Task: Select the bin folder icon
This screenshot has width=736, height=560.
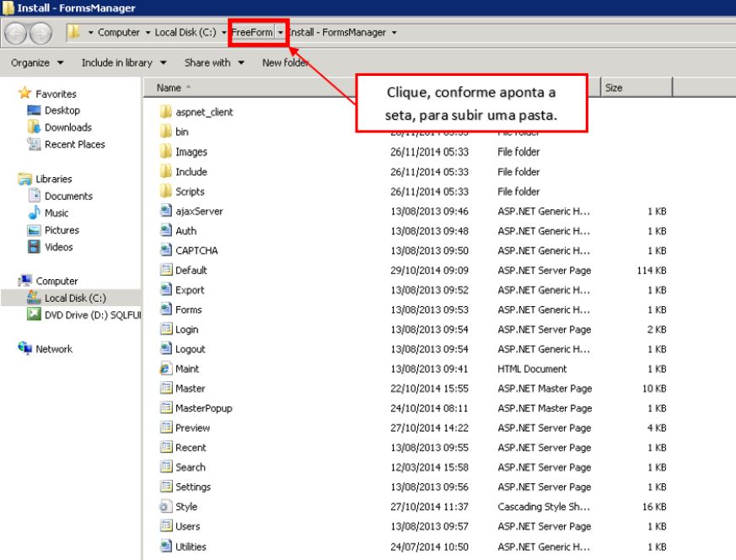Action: [166, 132]
